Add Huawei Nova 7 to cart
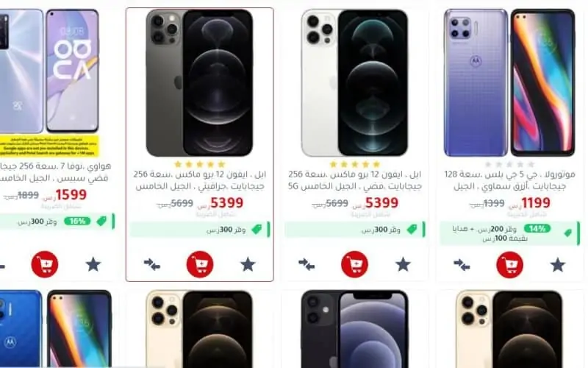 coord(45,264)
